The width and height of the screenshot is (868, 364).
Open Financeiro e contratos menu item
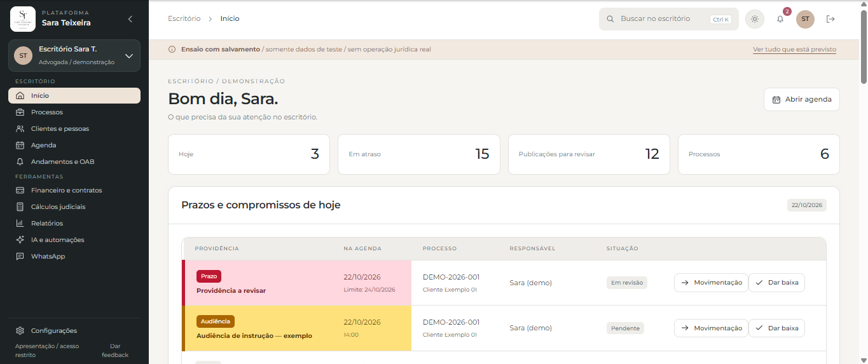[x=74, y=191]
